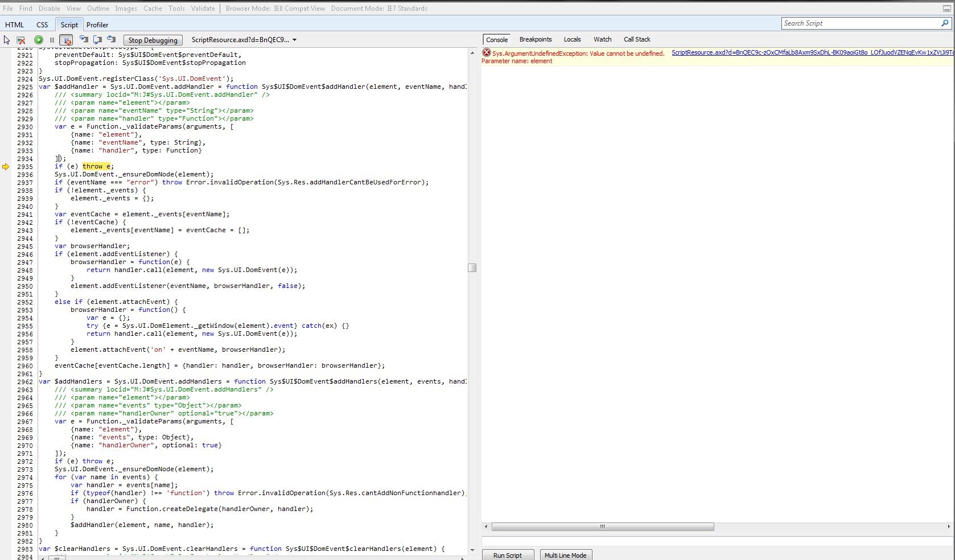The image size is (955, 560).
Task: Open the Cache menu
Action: click(153, 9)
